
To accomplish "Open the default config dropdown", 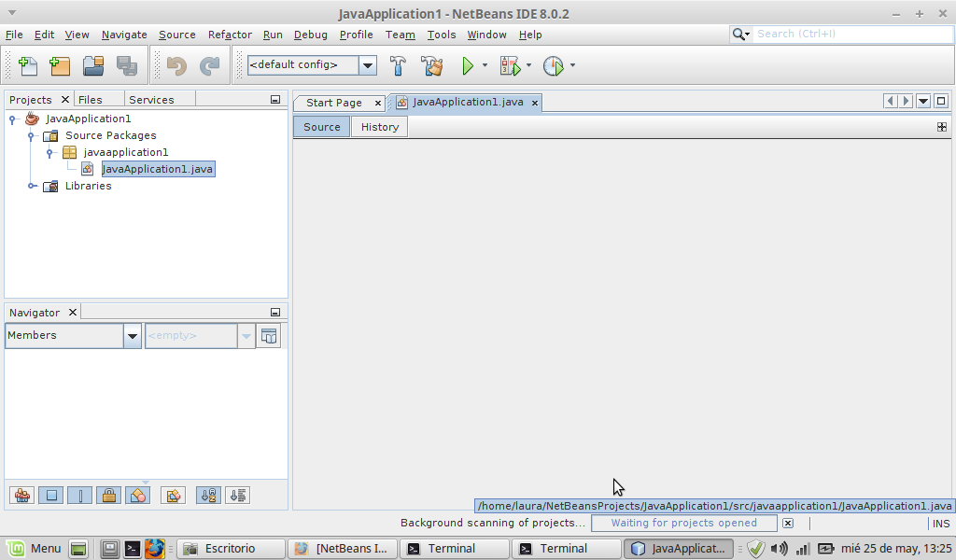I will coord(368,65).
